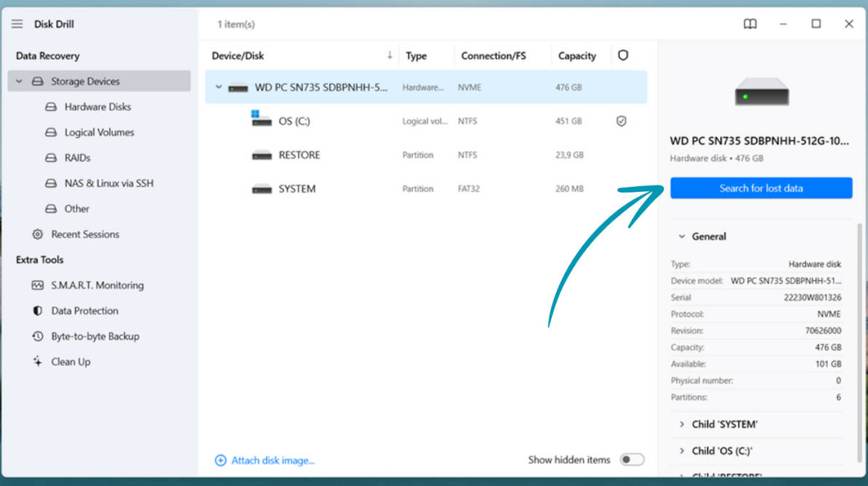Open the help book icon in title bar
The height and width of the screenshot is (486, 868).
(x=750, y=24)
